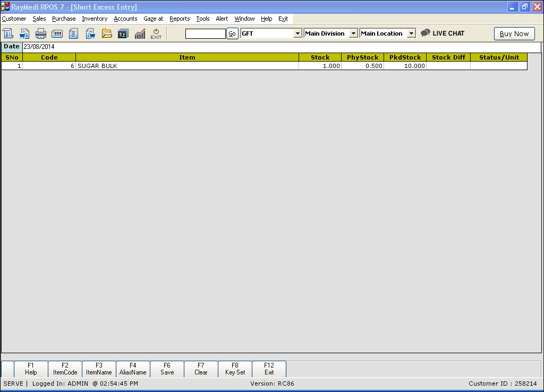Click the search input box beside Go
The image size is (544, 392).
206,33
